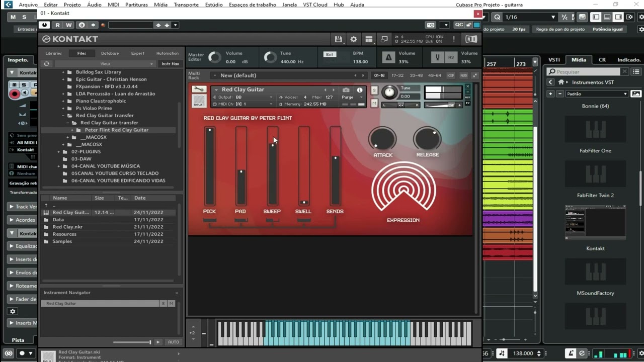Solo the Red Clay Guitar instrument (S button)
Image resolution: width=644 pixels, height=362 pixels.
pos(374,90)
